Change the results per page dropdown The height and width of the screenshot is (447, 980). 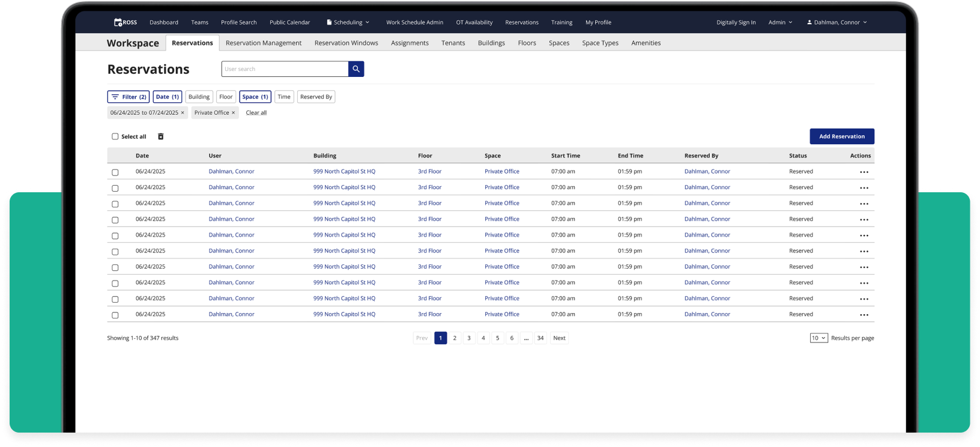(818, 338)
